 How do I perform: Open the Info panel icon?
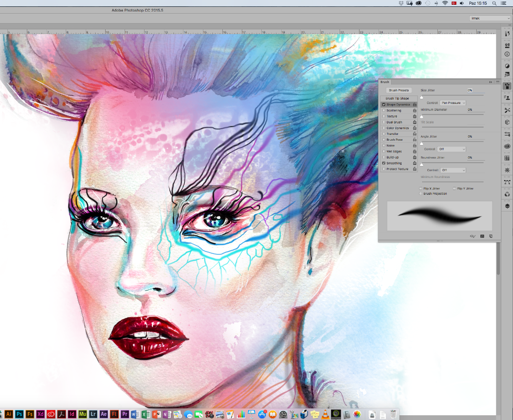tap(507, 54)
